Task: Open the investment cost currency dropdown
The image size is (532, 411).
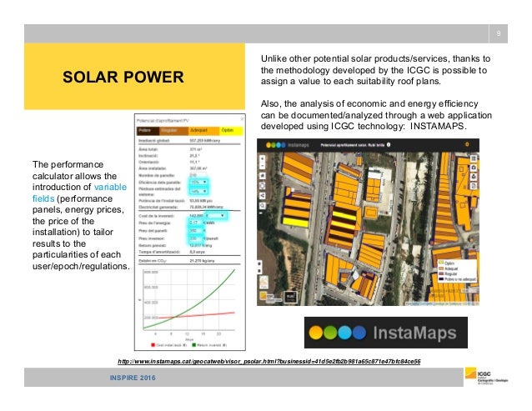Action: tap(215, 216)
